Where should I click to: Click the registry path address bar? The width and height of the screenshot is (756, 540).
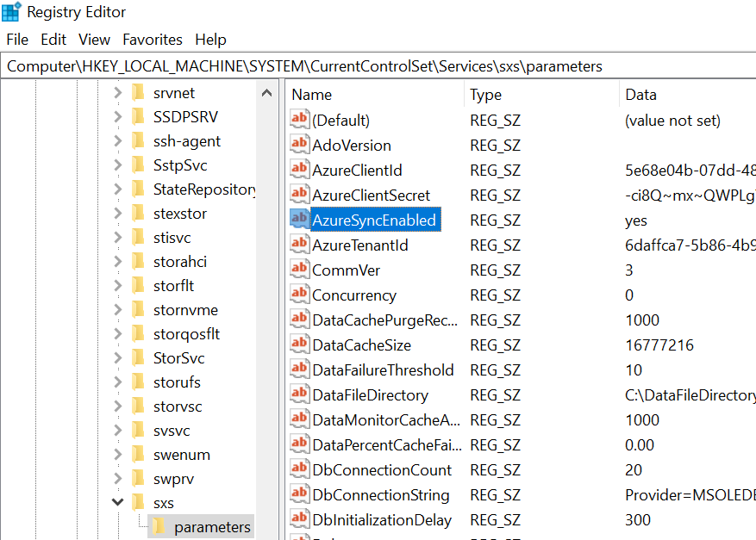tap(378, 66)
